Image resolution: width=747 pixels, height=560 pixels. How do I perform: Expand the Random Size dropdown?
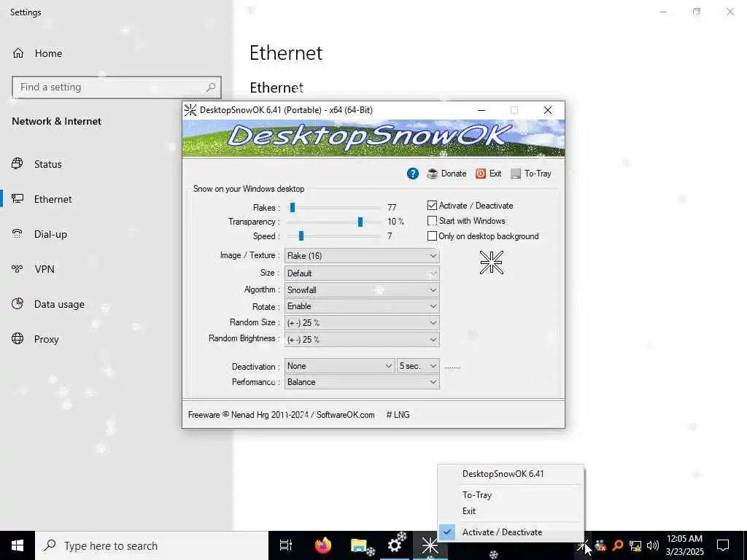[362, 323]
